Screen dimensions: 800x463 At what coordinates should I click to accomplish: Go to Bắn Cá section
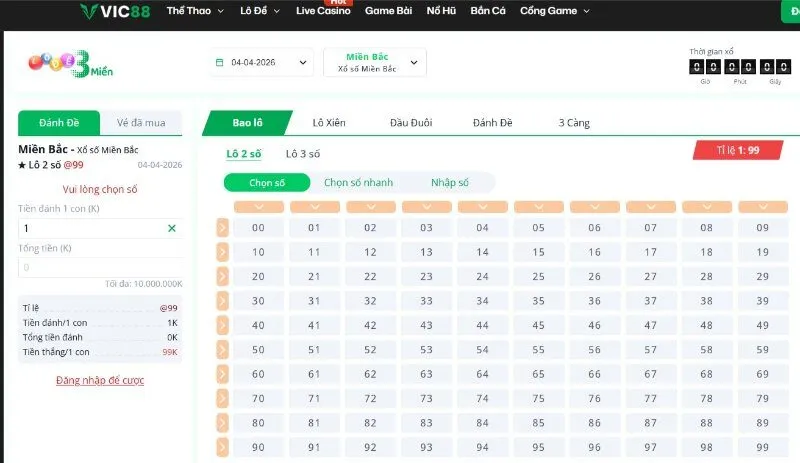(488, 11)
